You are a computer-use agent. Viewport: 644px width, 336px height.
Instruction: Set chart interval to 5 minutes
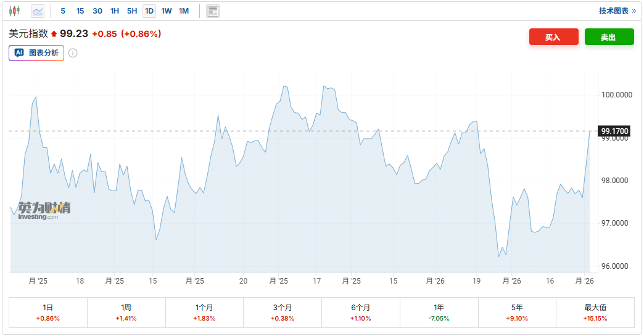tap(63, 11)
